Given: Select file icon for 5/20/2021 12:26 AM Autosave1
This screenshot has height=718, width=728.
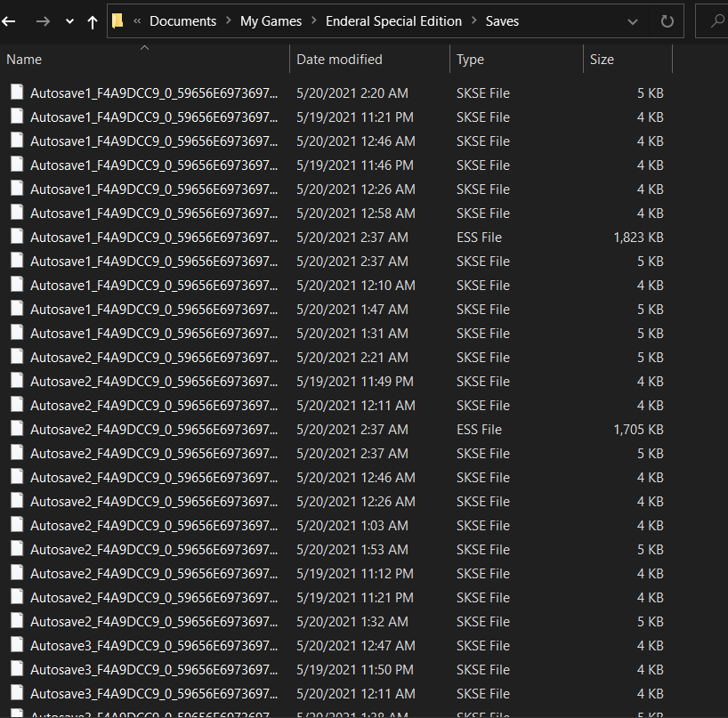Looking at the screenshot, I should [x=17, y=188].
